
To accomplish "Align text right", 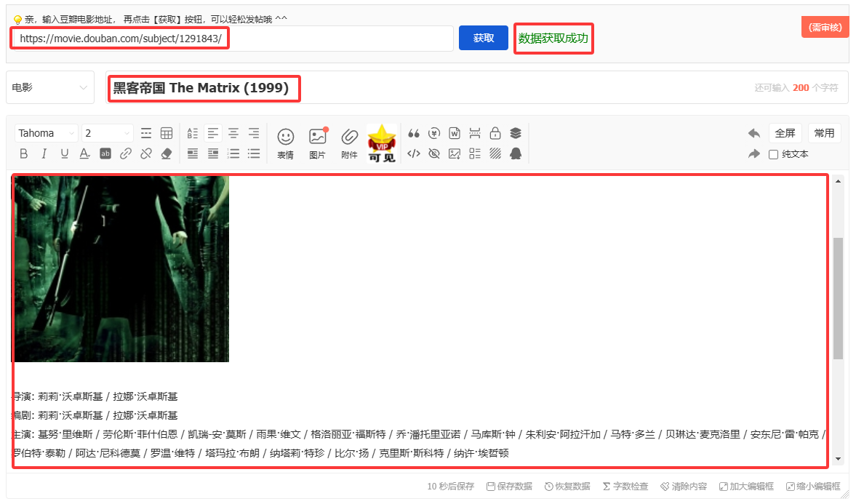I will click(254, 133).
